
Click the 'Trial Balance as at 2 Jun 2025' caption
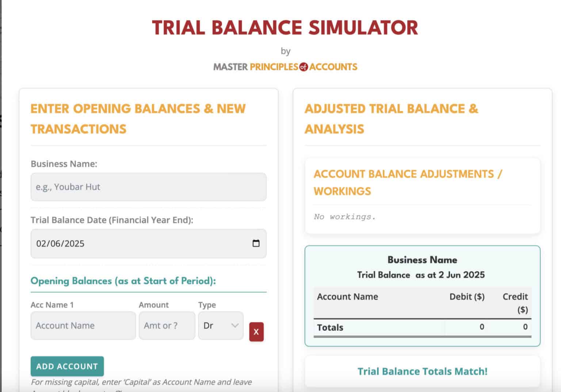tap(421, 275)
